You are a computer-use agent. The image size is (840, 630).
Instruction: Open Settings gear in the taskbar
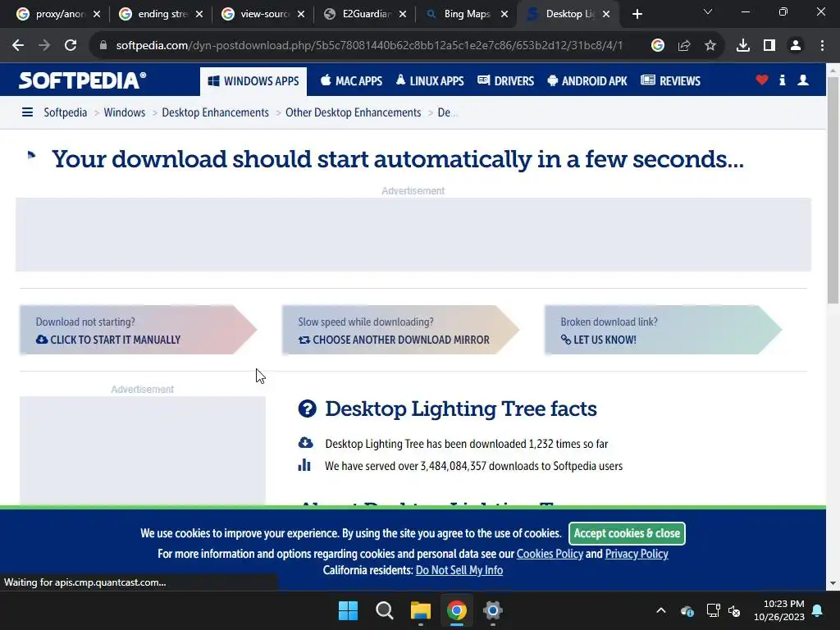493,610
